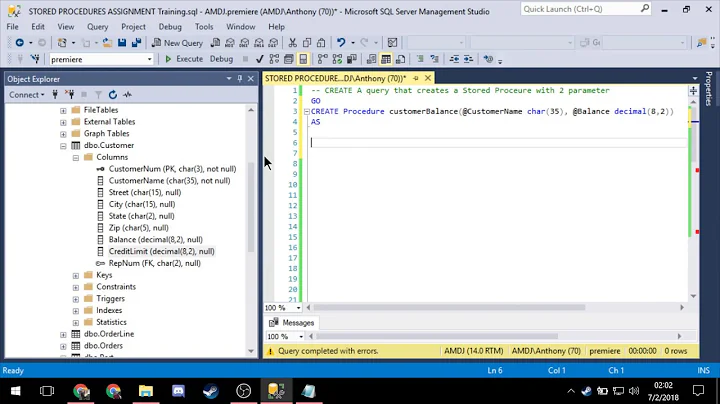The image size is (720, 404).
Task: Click the editor horizontal scrollbar thumb
Action: (x=449, y=307)
